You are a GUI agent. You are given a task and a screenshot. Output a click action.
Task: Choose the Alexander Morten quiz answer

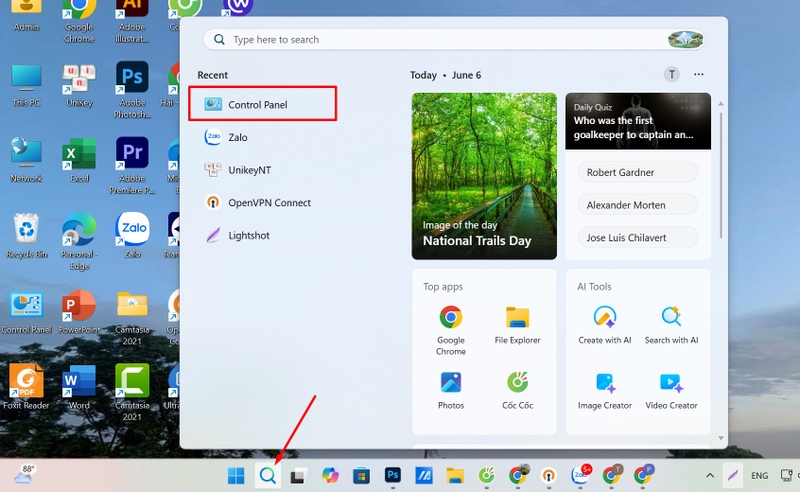click(x=638, y=205)
